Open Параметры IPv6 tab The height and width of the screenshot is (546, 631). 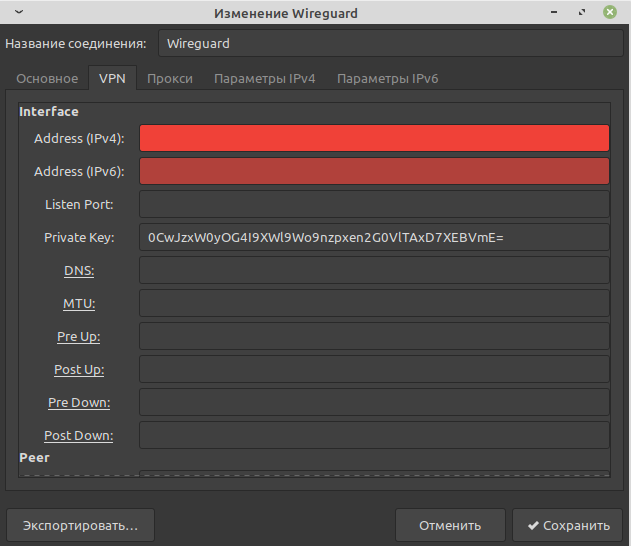point(387,79)
